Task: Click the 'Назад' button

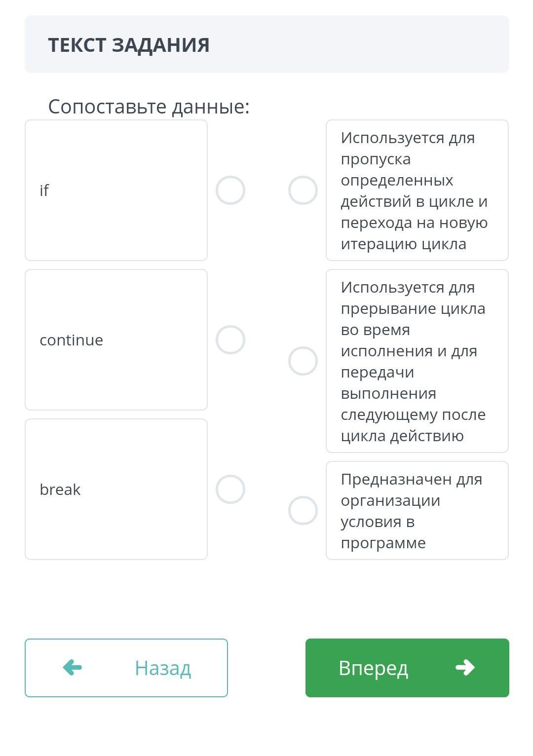Action: (126, 668)
